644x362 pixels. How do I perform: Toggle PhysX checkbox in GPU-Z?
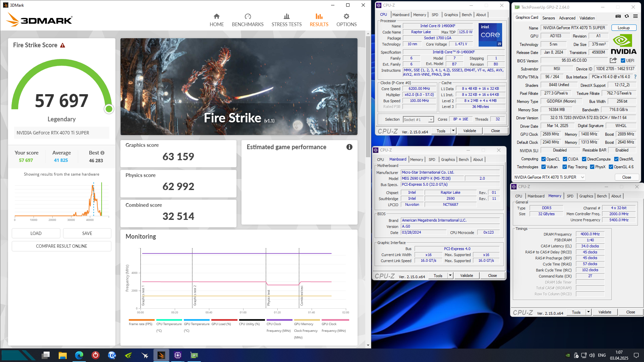(x=592, y=167)
